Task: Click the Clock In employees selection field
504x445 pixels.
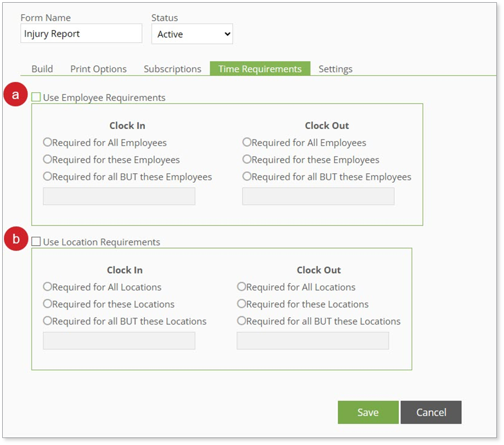Action: tap(119, 196)
